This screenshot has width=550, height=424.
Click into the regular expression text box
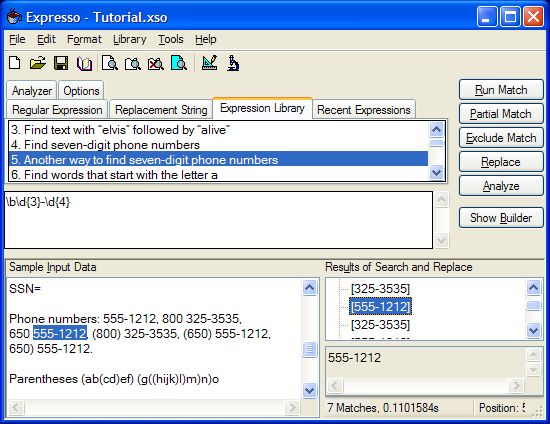pos(219,220)
